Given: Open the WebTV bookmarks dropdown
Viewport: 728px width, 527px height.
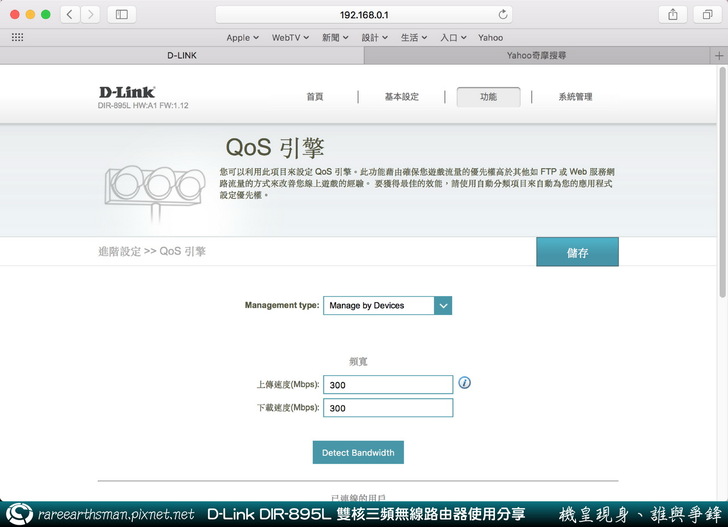Looking at the screenshot, I should [x=290, y=37].
